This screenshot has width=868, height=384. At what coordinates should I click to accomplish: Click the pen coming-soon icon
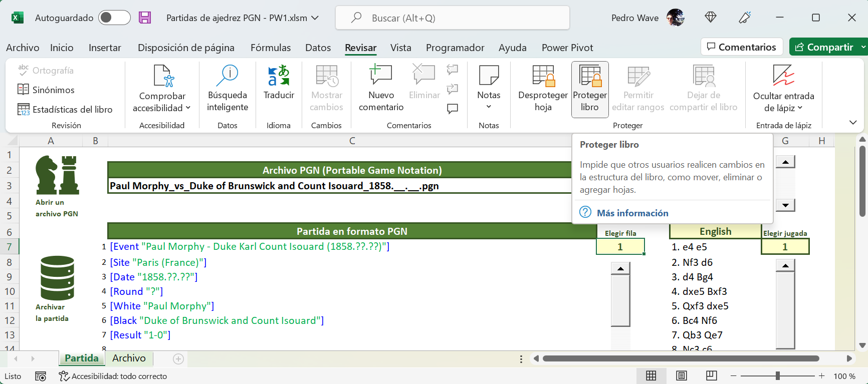coord(745,18)
